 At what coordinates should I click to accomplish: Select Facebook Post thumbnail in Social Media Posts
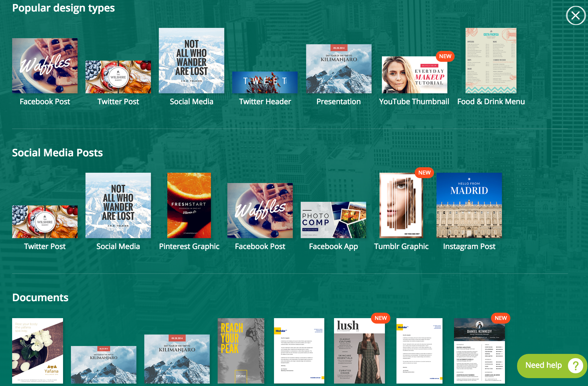(x=260, y=211)
